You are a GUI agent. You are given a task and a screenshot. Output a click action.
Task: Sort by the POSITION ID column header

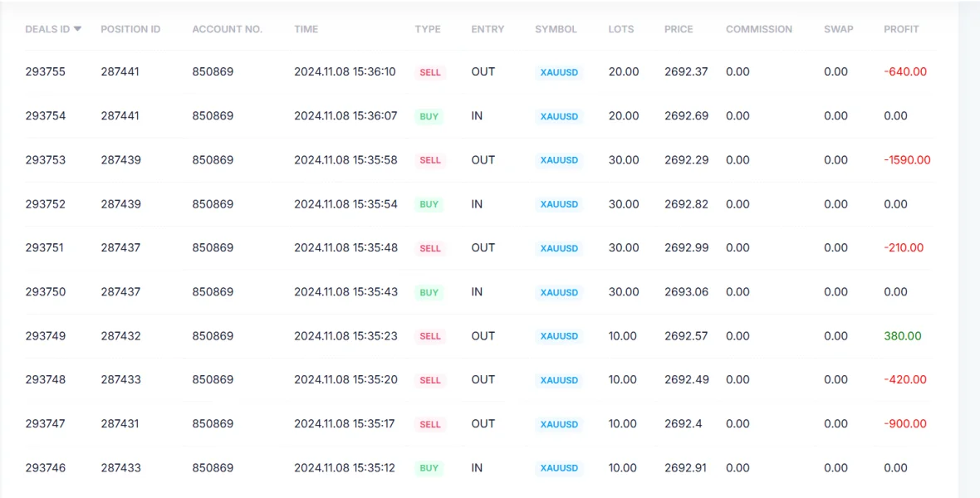click(x=130, y=29)
